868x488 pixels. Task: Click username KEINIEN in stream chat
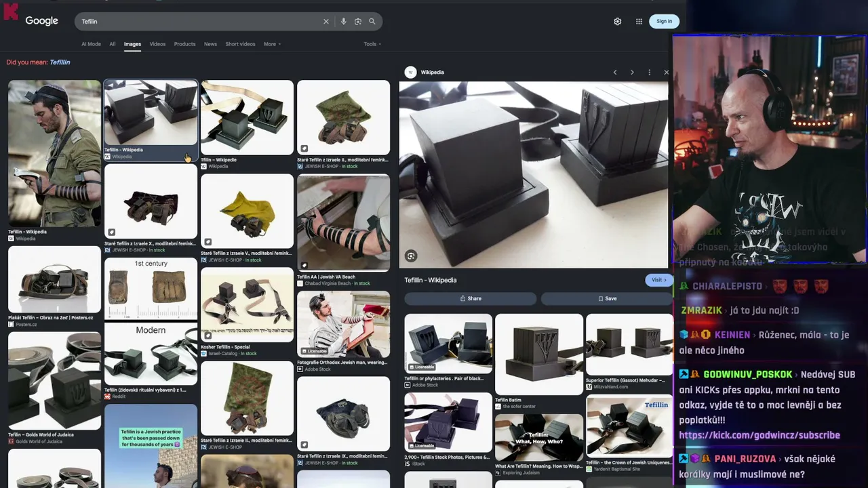click(x=732, y=335)
